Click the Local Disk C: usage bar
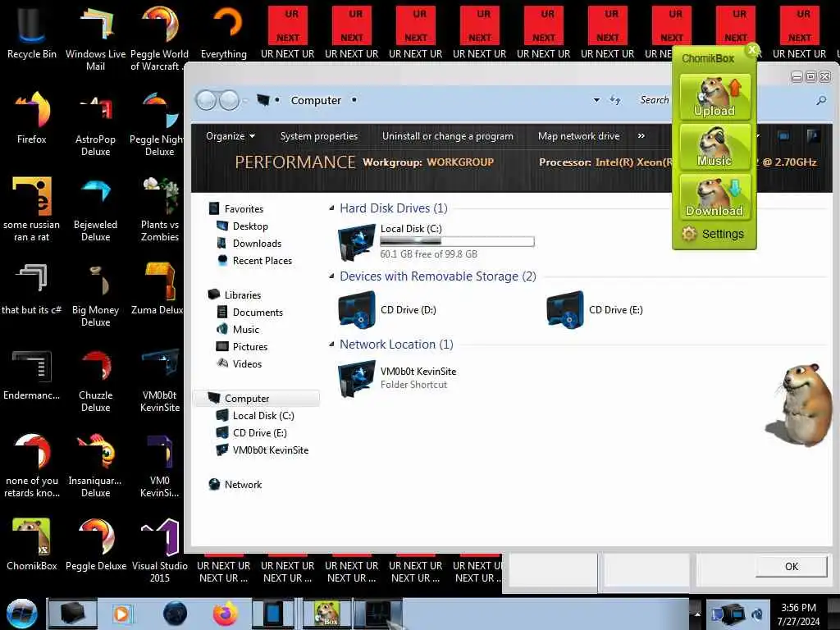 (457, 242)
